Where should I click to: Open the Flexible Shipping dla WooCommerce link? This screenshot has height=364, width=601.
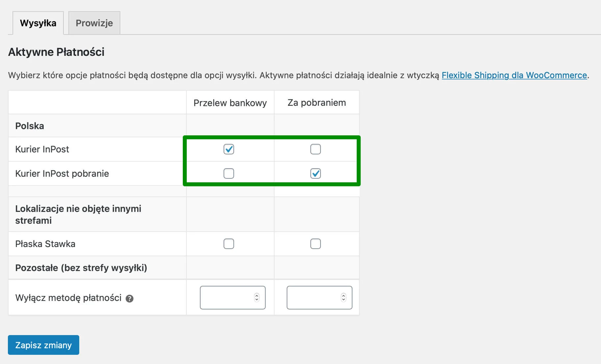(x=514, y=75)
